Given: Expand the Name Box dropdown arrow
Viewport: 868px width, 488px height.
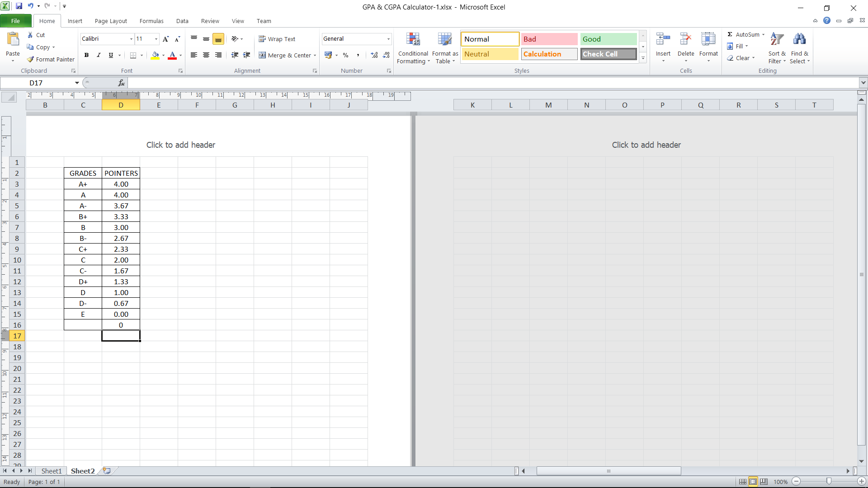Looking at the screenshot, I should pyautogui.click(x=77, y=83).
